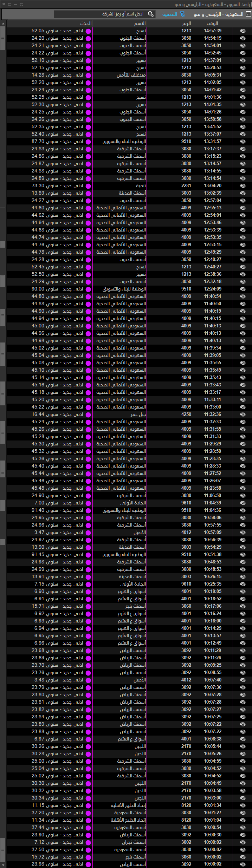Open the السعودية - الرئيسي و نمو market selector
Screen dimensions: 252x868
(x=219, y=14)
